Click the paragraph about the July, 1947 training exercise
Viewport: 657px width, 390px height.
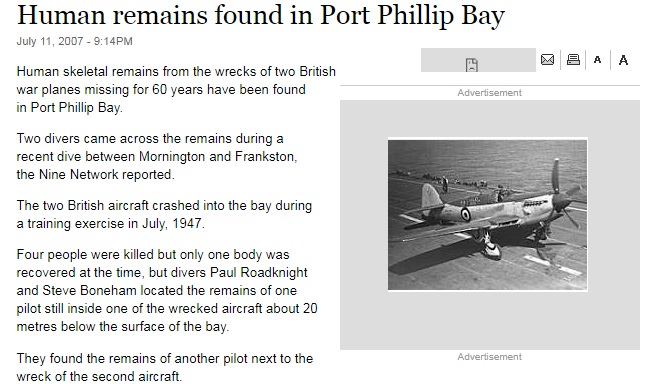coord(164,214)
